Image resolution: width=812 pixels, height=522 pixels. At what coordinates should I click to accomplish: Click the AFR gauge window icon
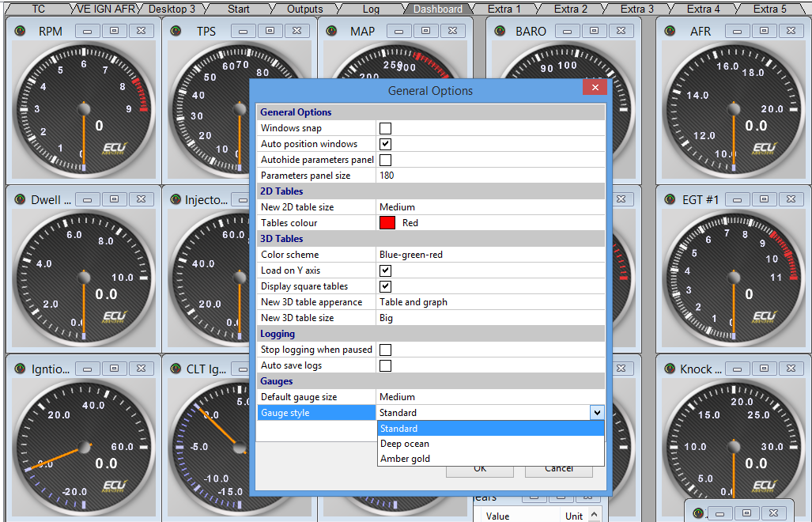[670, 32]
